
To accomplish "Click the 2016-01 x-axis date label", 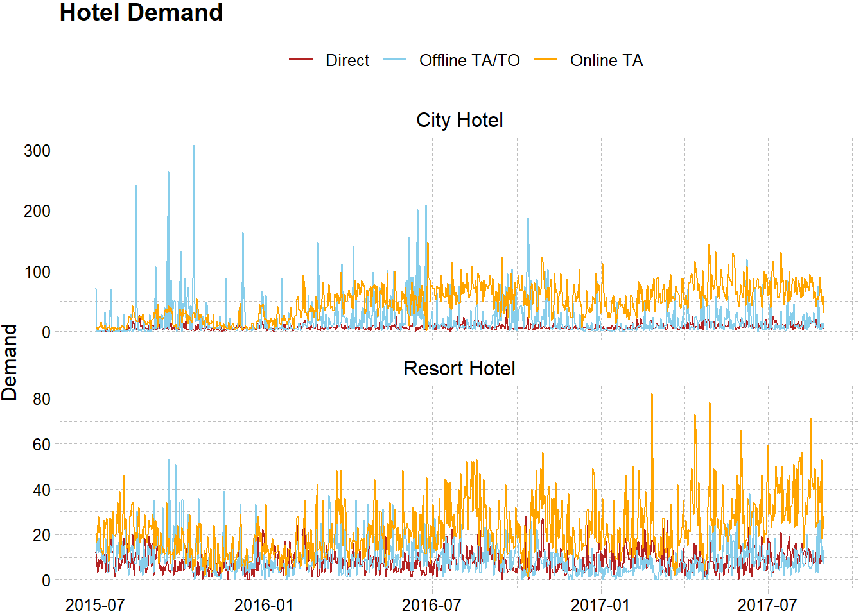I will (263, 604).
